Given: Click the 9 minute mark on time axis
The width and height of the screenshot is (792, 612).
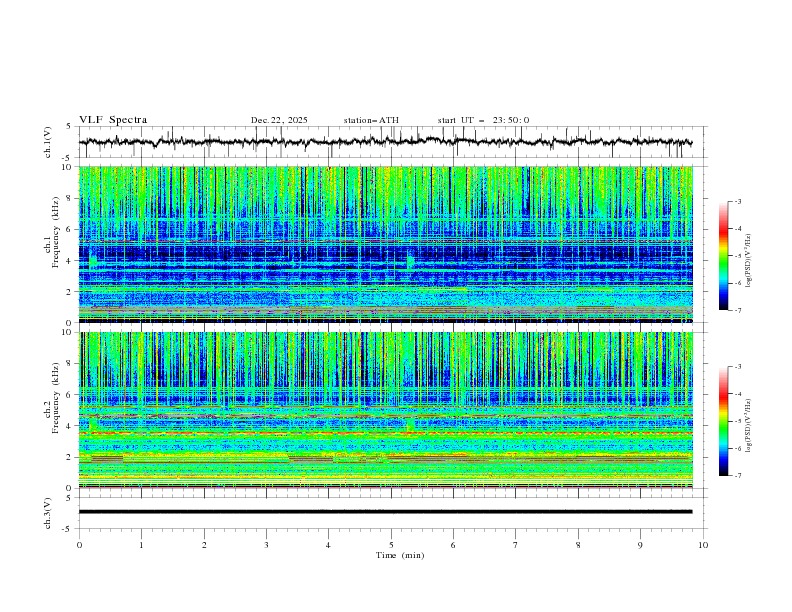Looking at the screenshot, I should (640, 544).
